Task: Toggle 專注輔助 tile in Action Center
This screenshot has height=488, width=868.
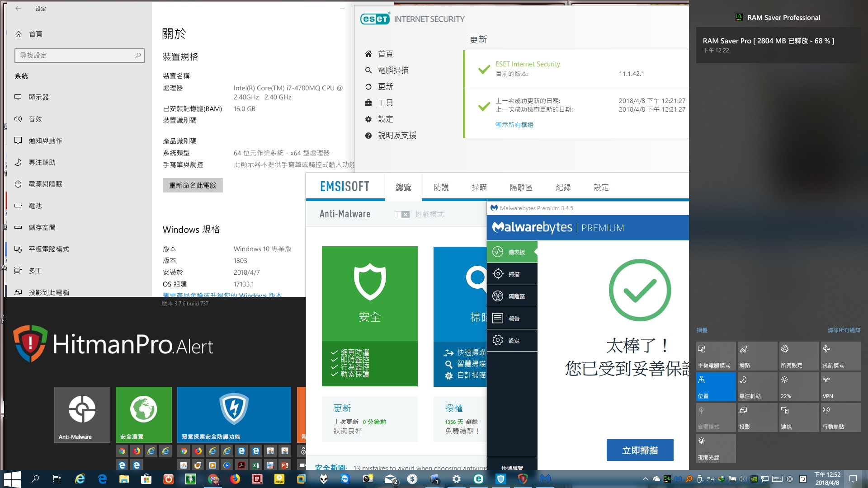Action: coord(757,387)
